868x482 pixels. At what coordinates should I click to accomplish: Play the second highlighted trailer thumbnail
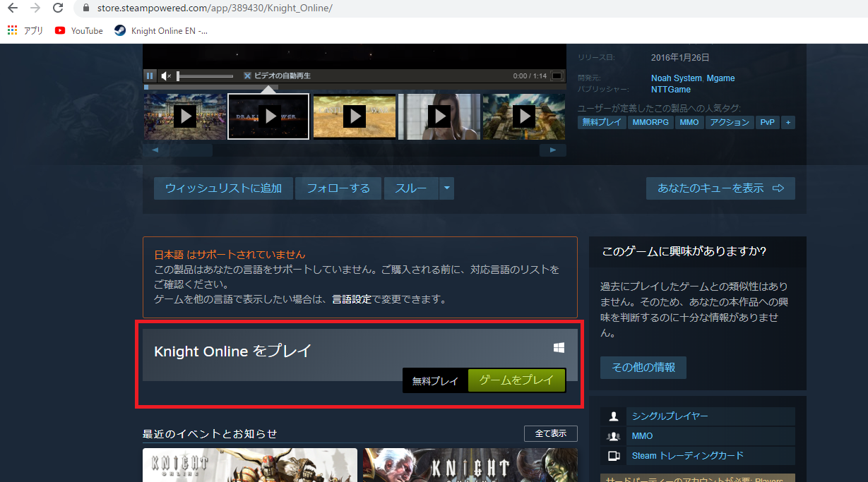(269, 116)
